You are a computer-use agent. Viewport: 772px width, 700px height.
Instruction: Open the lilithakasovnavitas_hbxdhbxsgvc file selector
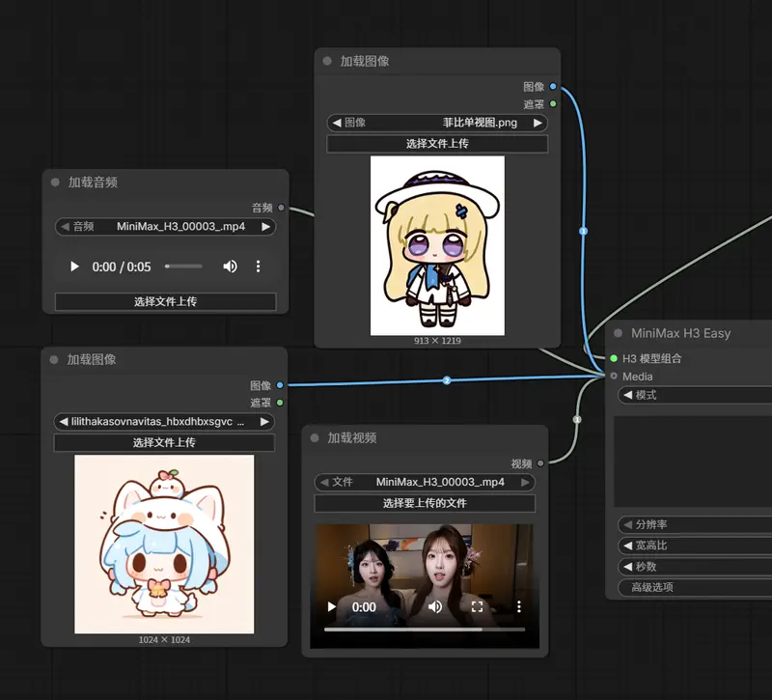164,422
